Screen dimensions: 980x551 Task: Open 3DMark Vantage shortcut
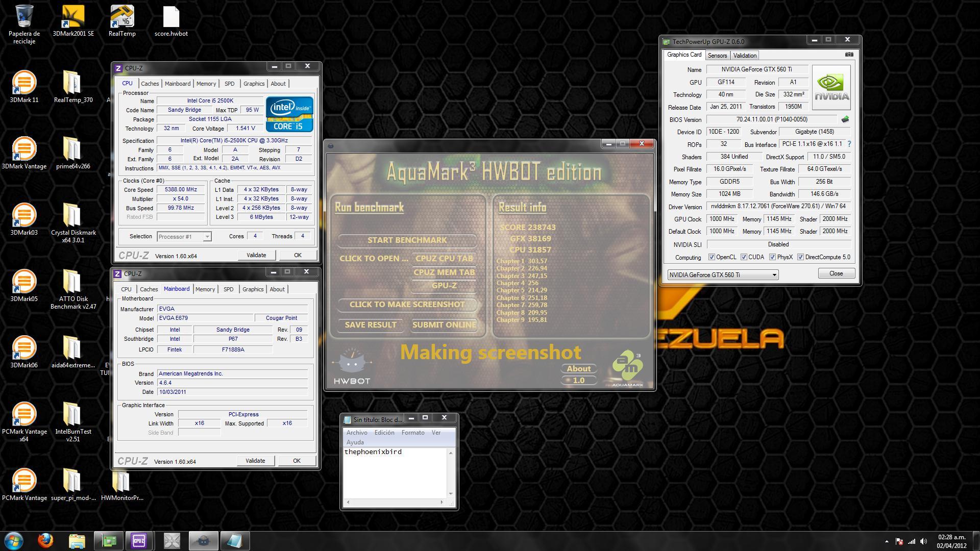[24, 153]
